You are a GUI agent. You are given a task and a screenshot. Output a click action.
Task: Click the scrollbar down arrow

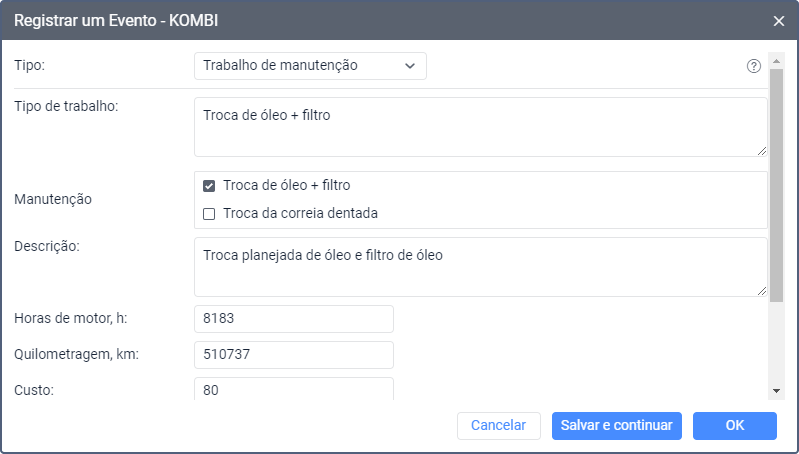(776, 390)
